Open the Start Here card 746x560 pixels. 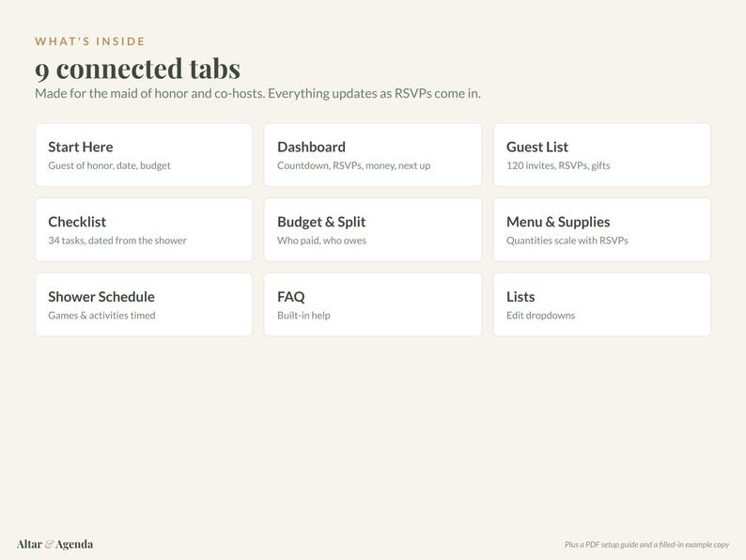144,155
